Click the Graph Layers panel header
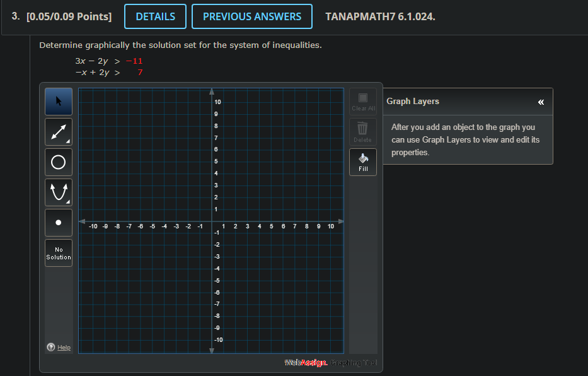Image resolution: width=588 pixels, height=376 pixels. tap(468, 102)
